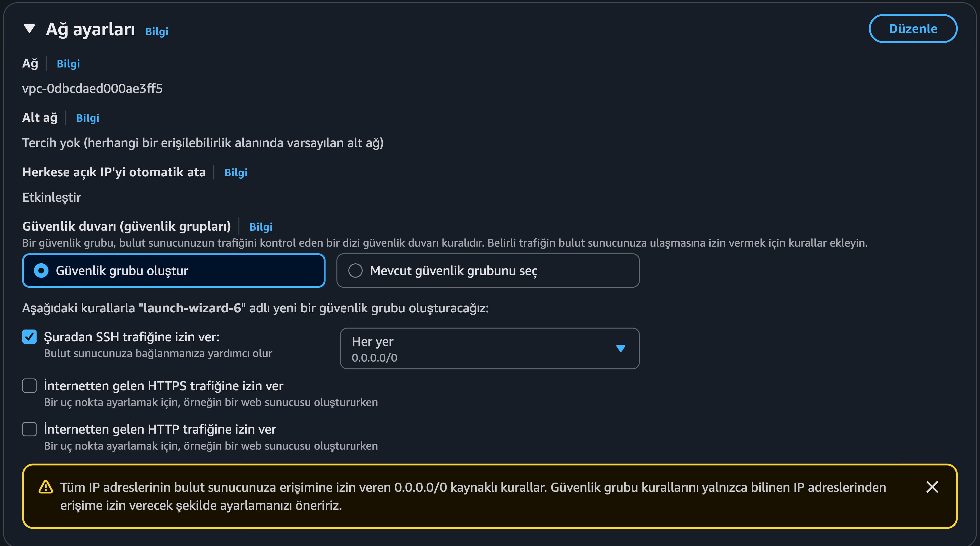Collapse the Ağ ayarları section triangle
Viewport: 980px width, 546px height.
(x=29, y=28)
